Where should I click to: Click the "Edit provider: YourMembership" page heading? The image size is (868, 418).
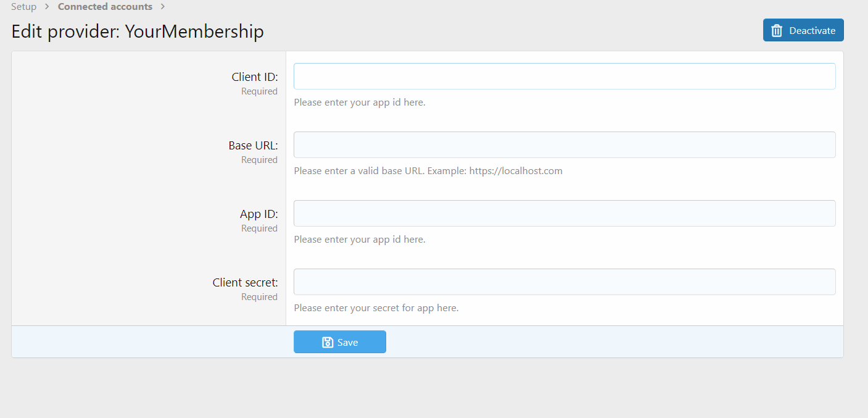click(x=138, y=31)
